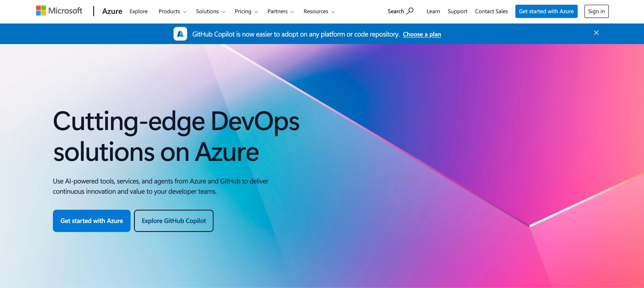Dismiss the GitHub Copilot banner

(596, 33)
